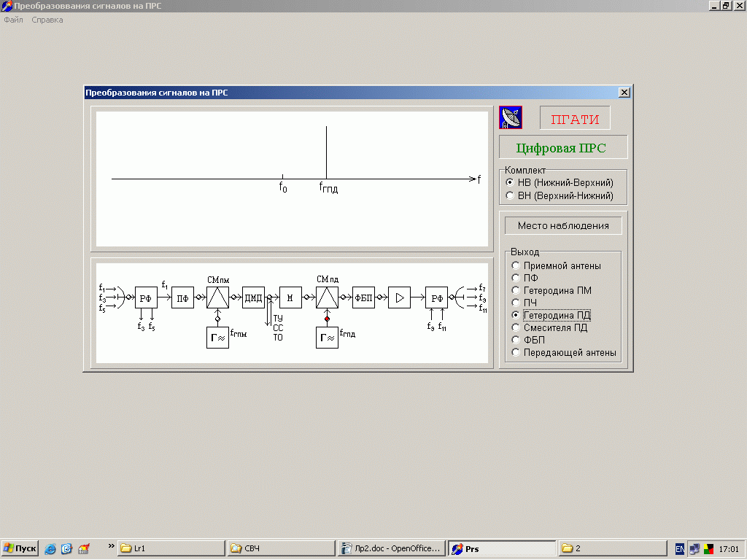Click the СМпм mixer block
The image size is (747, 560).
pos(217,297)
